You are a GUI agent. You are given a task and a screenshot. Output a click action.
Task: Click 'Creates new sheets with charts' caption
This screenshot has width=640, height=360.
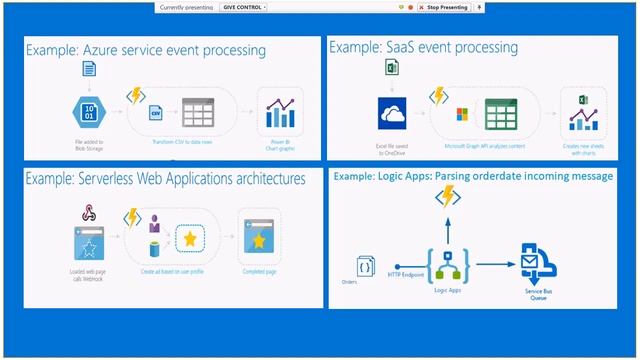[x=583, y=149]
